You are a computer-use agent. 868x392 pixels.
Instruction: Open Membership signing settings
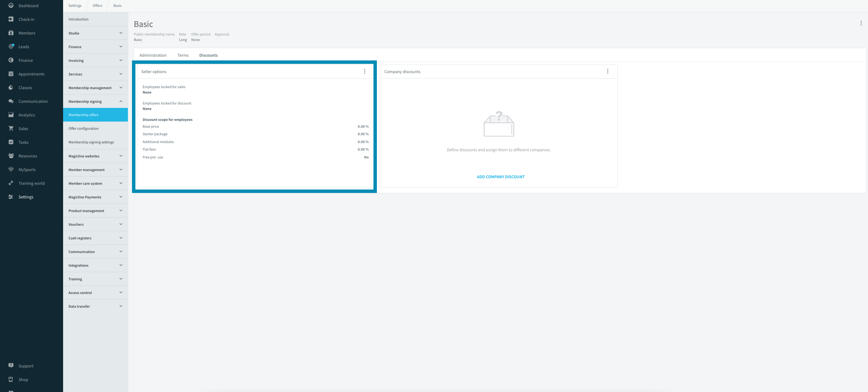(95, 142)
